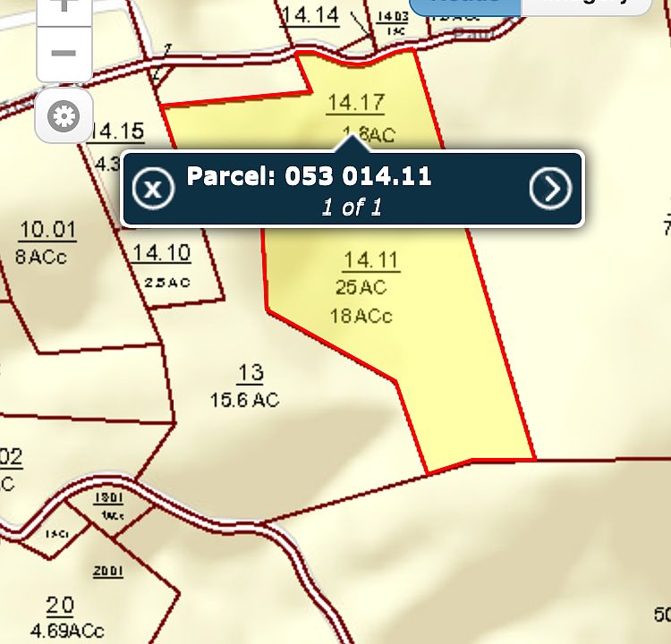The image size is (671, 644).
Task: Select parcel label 13.01
Action: (108, 497)
